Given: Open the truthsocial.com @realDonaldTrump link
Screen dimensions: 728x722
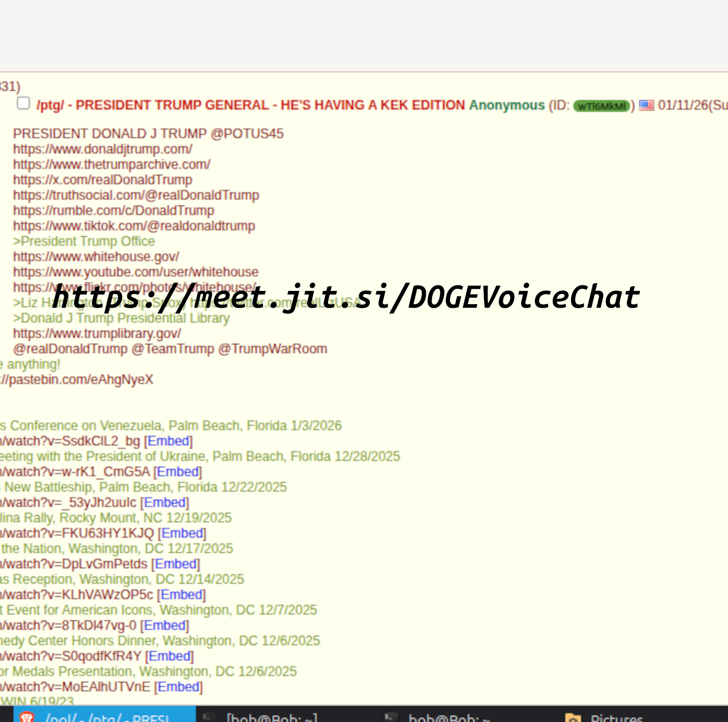Looking at the screenshot, I should (136, 195).
